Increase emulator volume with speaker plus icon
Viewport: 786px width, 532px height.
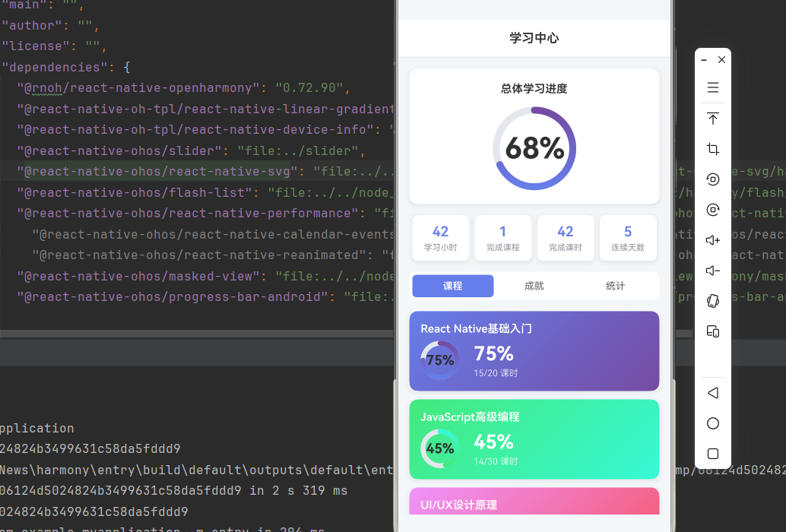[x=713, y=240]
